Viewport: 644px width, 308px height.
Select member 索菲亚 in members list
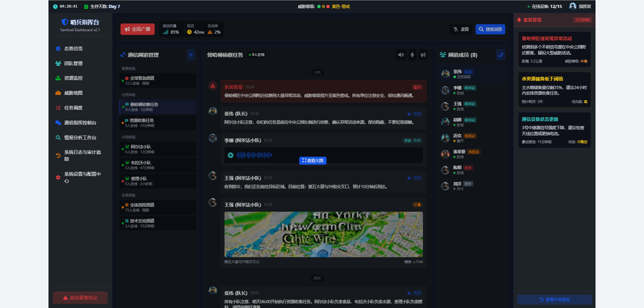click(x=473, y=154)
